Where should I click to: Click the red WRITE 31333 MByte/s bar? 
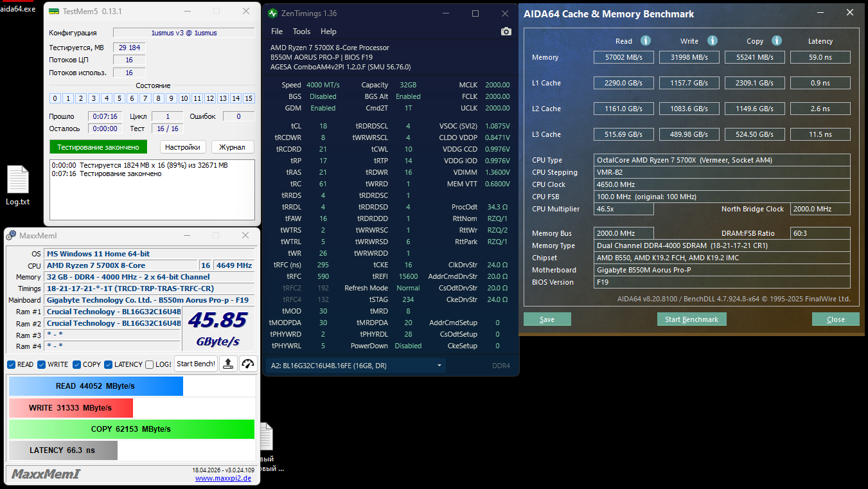pyautogui.click(x=71, y=408)
